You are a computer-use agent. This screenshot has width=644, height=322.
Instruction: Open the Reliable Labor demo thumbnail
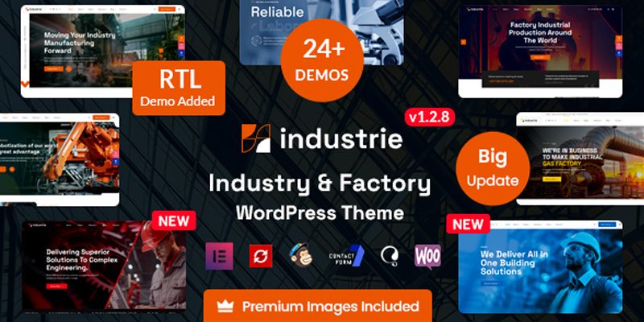(321, 32)
